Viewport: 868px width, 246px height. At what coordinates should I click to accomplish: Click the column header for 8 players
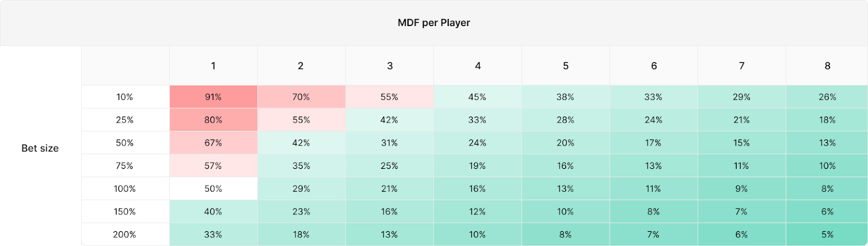click(827, 66)
